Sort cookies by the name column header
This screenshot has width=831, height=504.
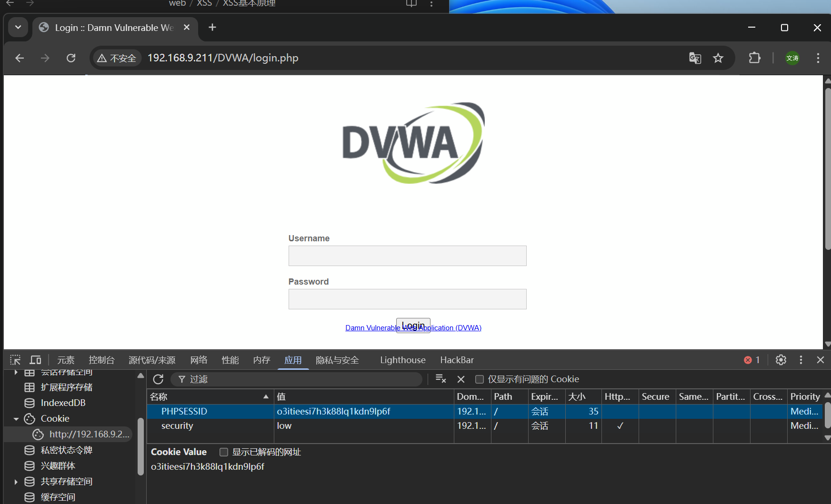209,396
